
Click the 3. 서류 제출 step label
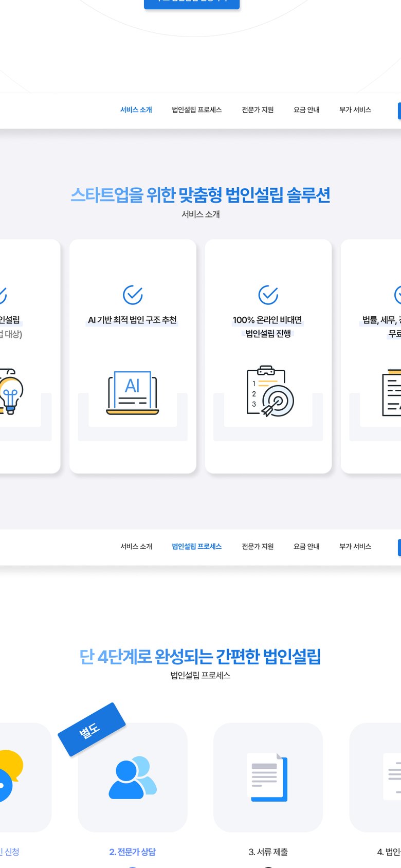coord(268,852)
